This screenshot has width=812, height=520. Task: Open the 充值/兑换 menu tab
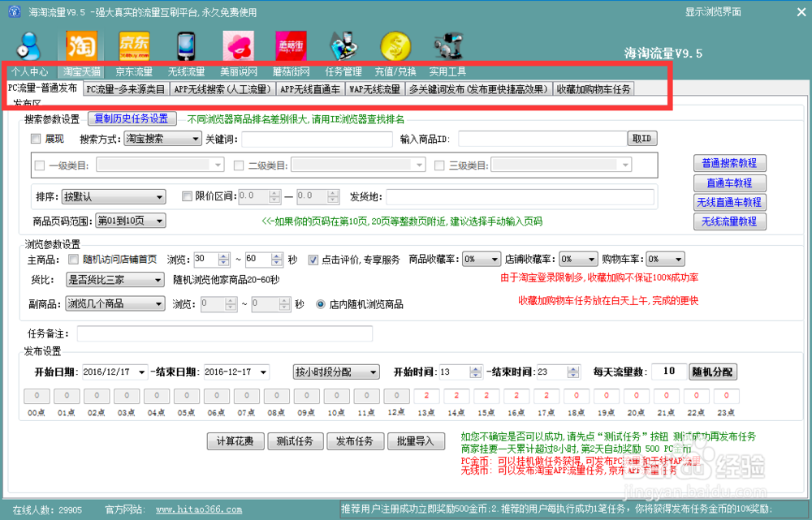point(395,72)
